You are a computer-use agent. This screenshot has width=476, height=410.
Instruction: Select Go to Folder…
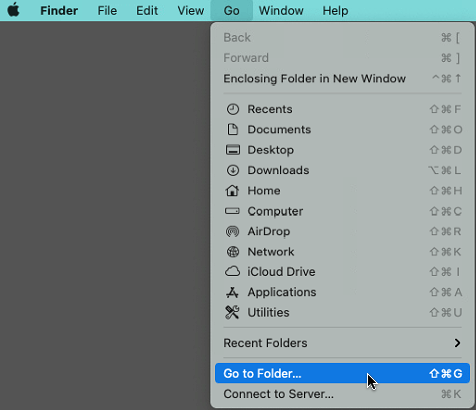(342, 373)
